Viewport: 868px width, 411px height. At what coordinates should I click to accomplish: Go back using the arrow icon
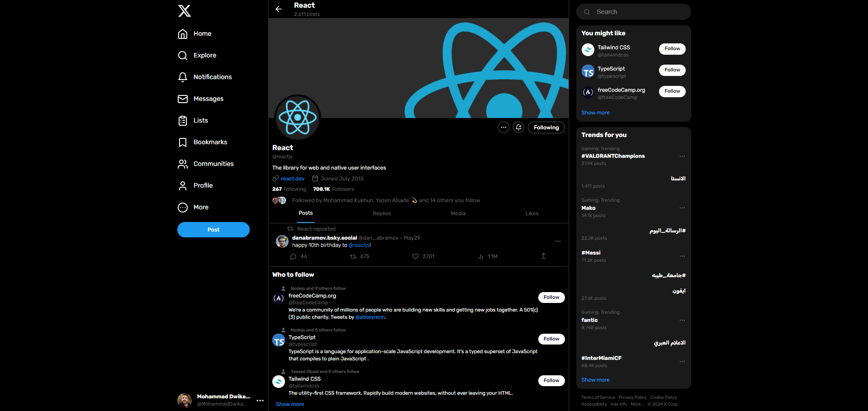pos(279,9)
